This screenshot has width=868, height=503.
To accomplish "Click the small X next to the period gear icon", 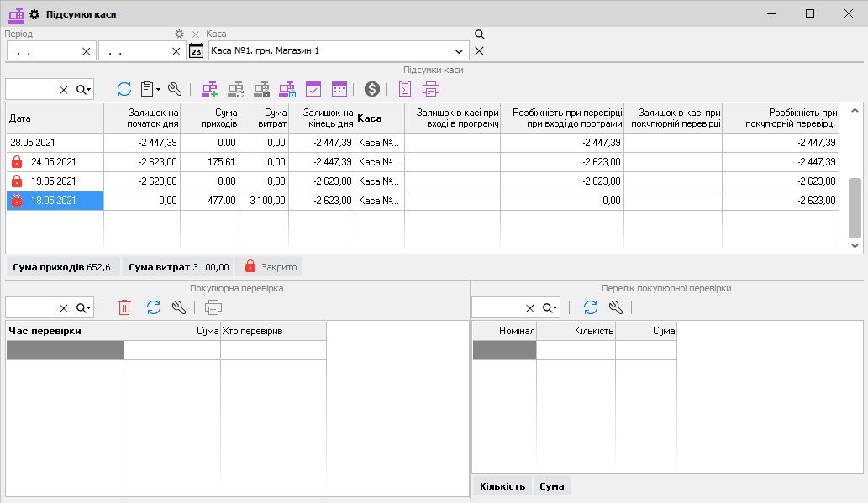I will pos(196,34).
